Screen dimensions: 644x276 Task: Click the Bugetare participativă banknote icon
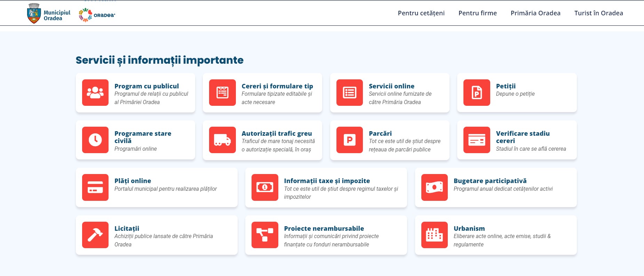tap(434, 187)
